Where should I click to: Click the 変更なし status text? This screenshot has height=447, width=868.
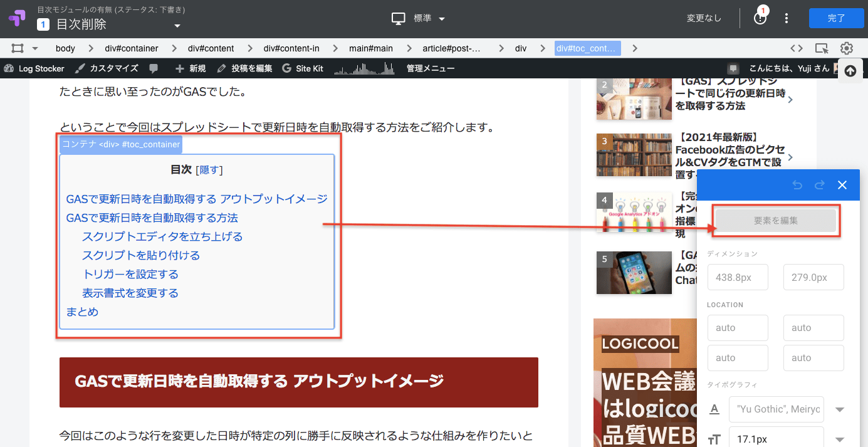[x=704, y=18]
